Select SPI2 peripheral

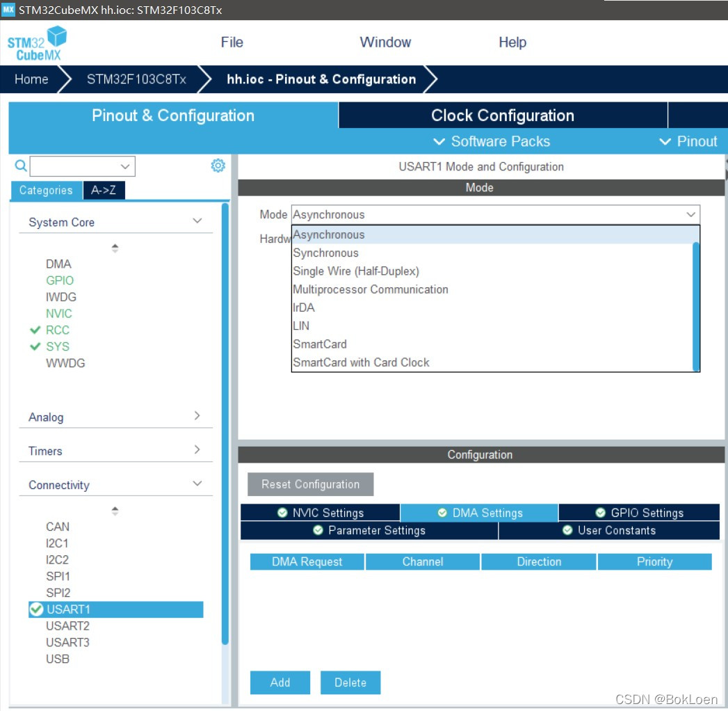pyautogui.click(x=58, y=593)
